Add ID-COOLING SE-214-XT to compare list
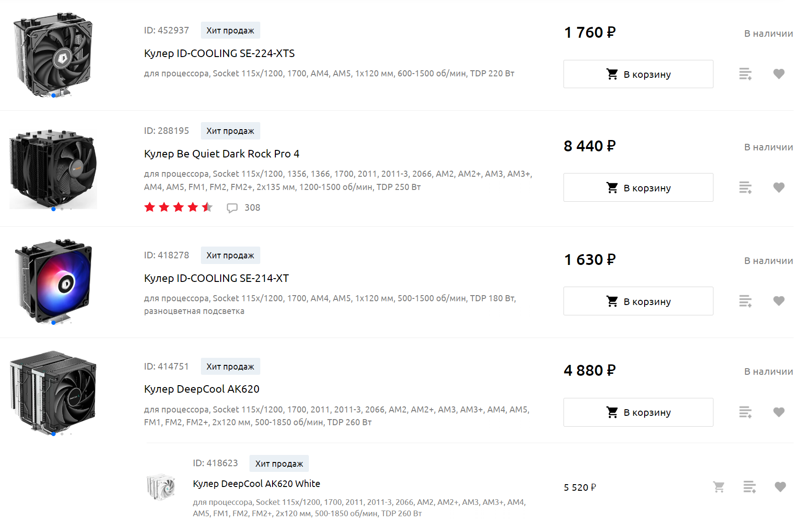 point(745,301)
